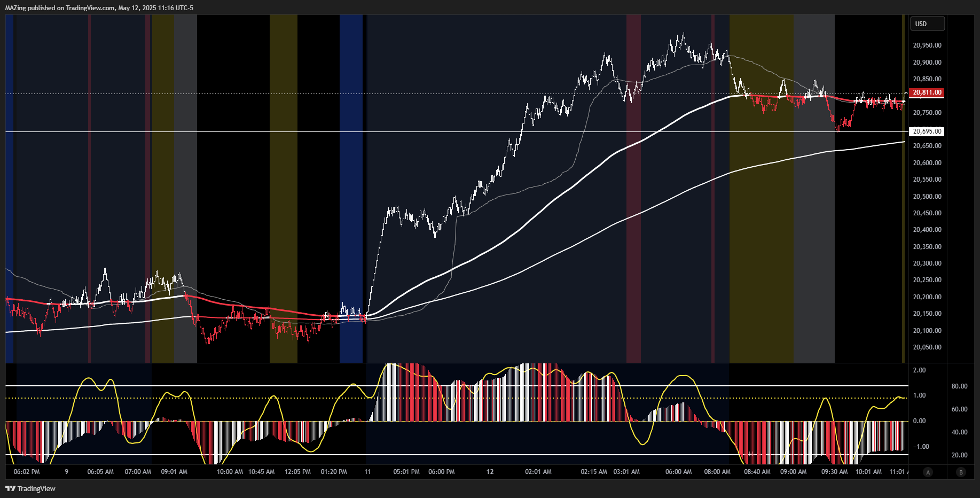Viewport: 980px width, 498px height.
Task: Click the 06:05 AM time axis label
Action: pyautogui.click(x=100, y=472)
